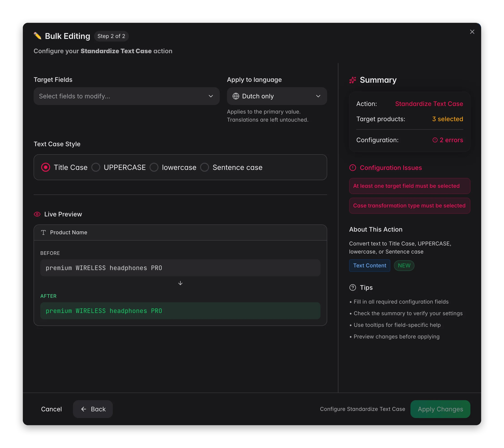The width and height of the screenshot is (504, 448).
Task: Click the text type icon beside Product Name
Action: coord(43,232)
